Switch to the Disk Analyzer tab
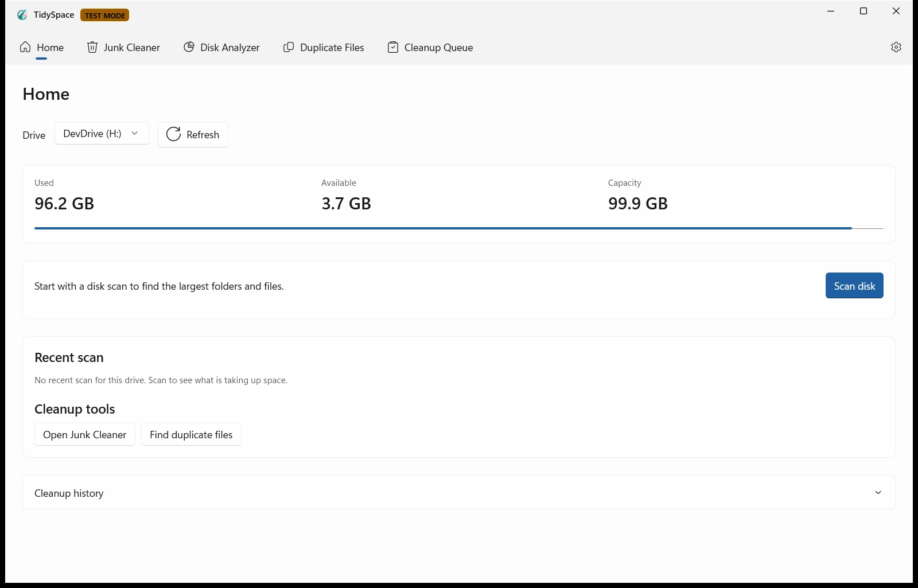Viewport: 918px width, 588px height. click(221, 48)
